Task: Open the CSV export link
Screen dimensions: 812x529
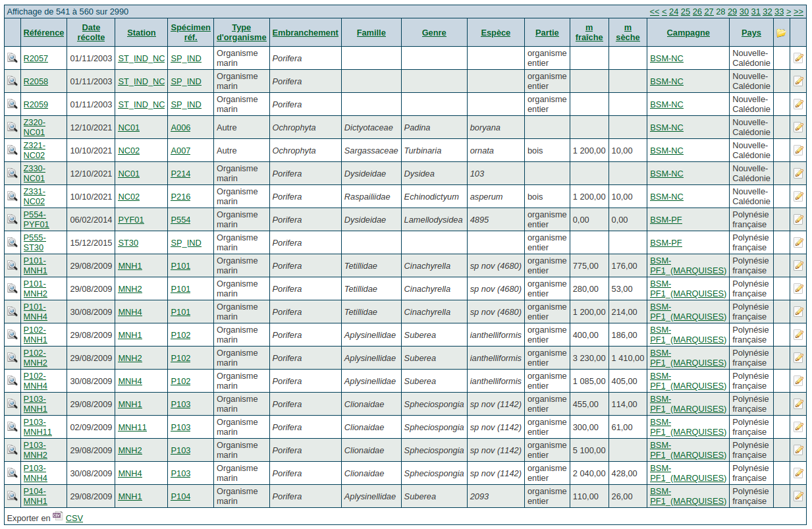Action: (x=74, y=518)
